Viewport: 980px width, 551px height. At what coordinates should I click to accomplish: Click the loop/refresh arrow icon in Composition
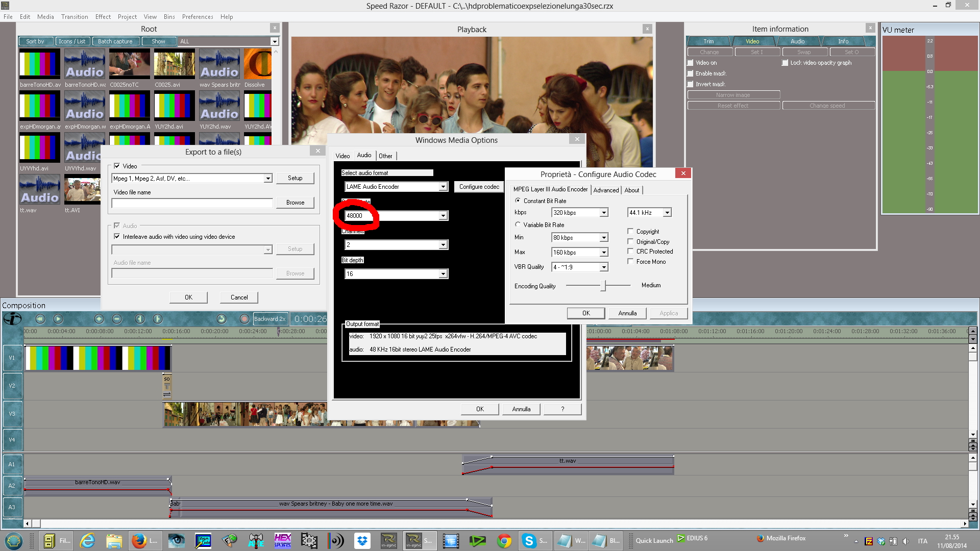[221, 319]
